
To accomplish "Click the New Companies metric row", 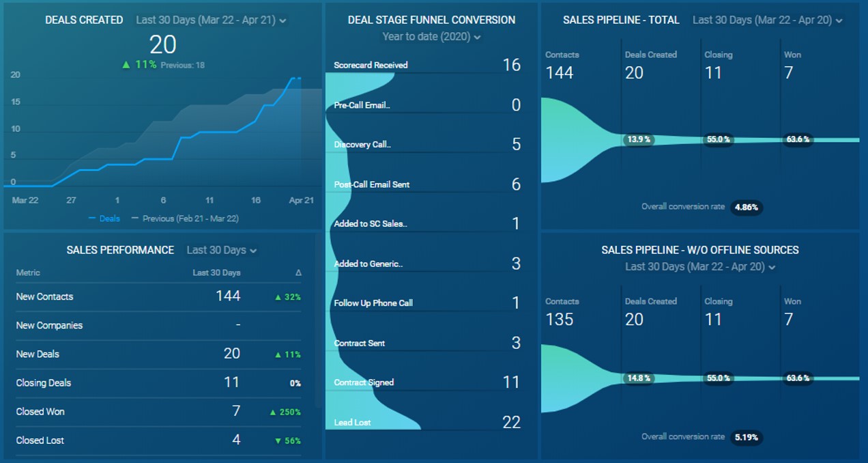I will 159,326.
